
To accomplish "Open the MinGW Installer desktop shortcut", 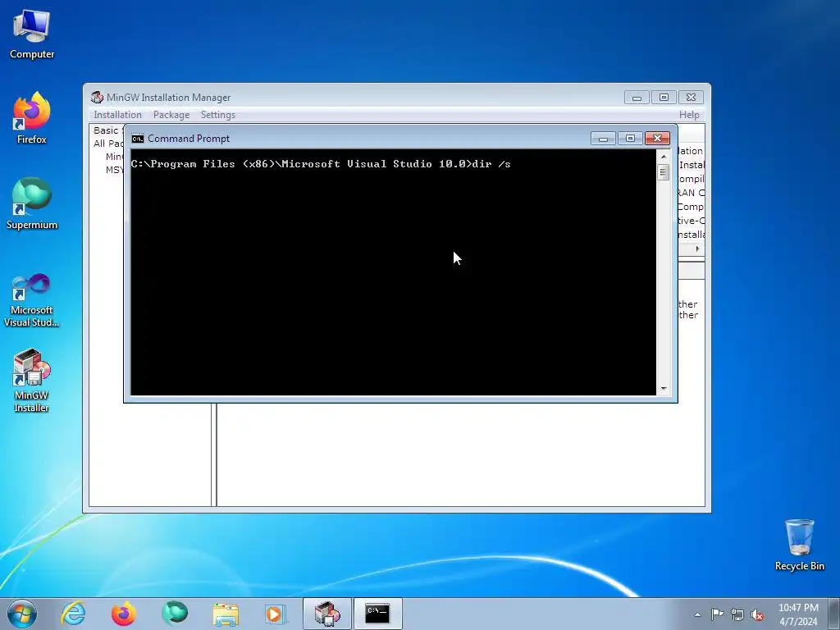I will (32, 381).
